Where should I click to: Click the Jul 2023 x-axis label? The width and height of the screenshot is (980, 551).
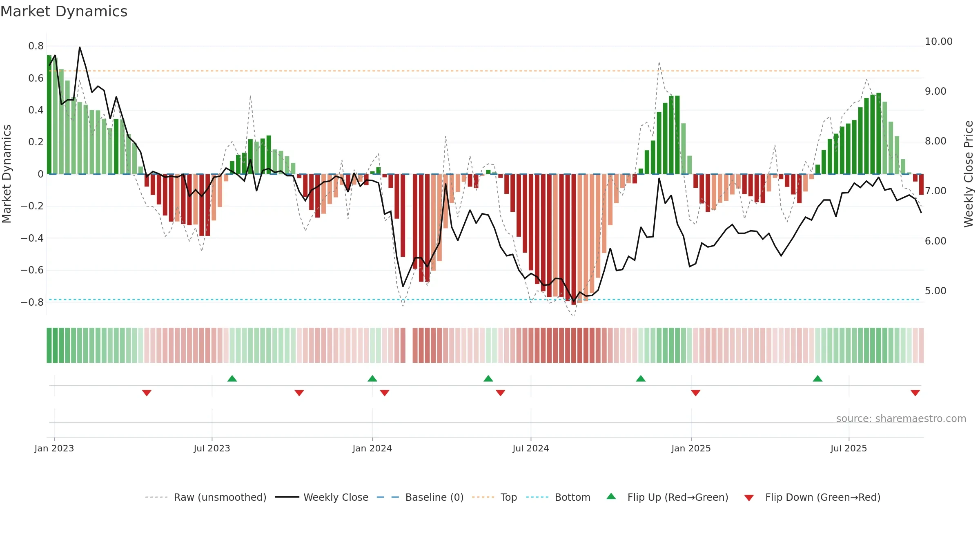tap(212, 448)
